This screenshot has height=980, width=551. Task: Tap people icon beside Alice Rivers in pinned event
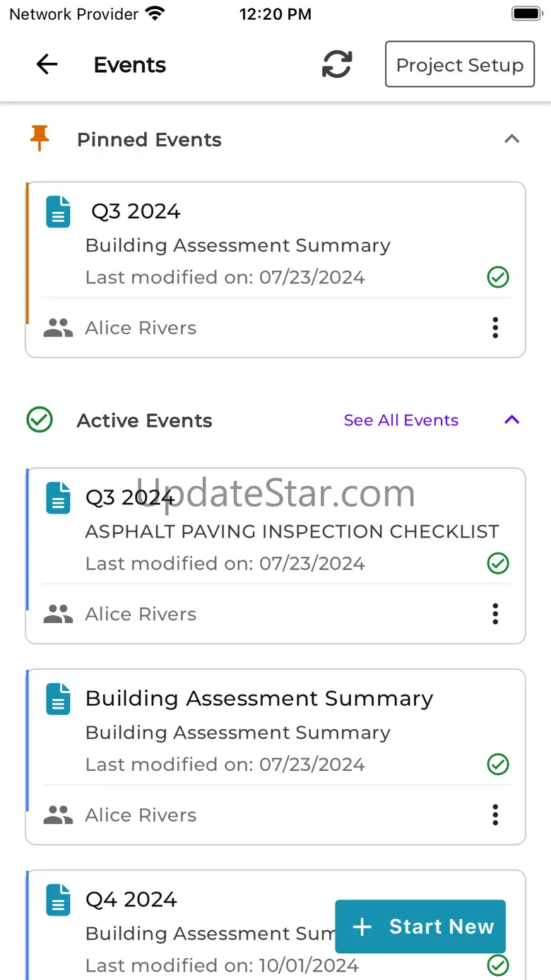(x=58, y=328)
